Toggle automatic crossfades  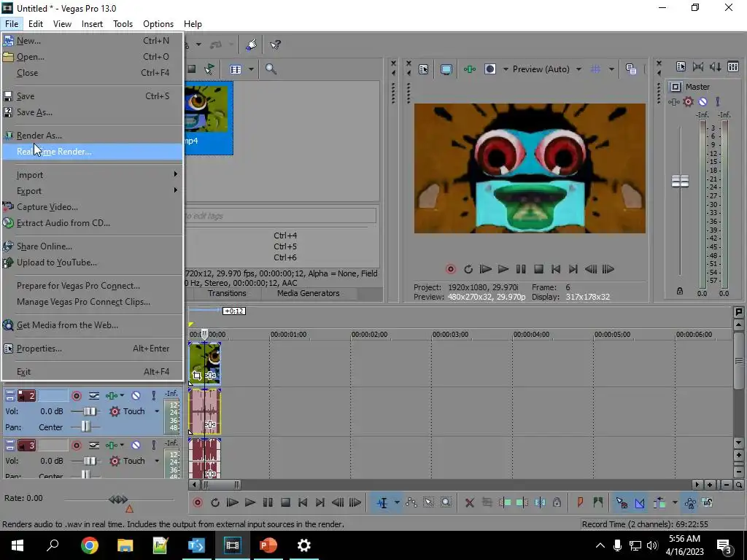640,502
